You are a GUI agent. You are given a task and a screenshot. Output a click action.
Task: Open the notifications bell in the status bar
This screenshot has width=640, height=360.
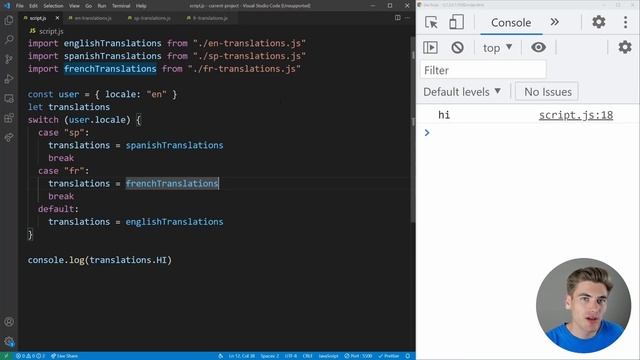pos(408,356)
